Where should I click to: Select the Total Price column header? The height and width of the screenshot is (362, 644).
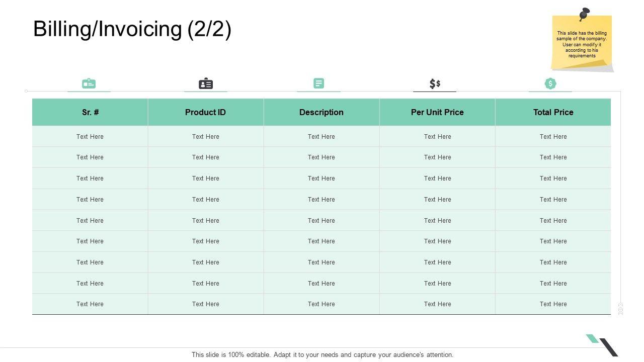pyautogui.click(x=553, y=112)
